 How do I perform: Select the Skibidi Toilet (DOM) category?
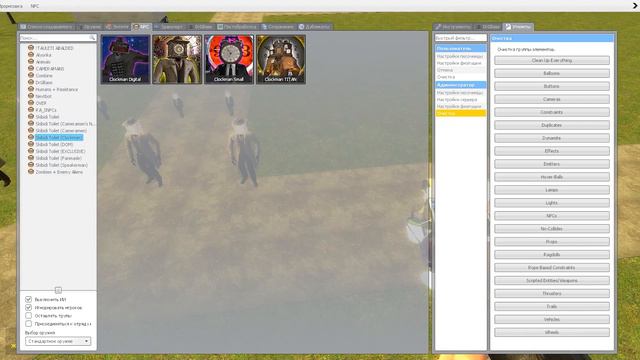(x=54, y=144)
